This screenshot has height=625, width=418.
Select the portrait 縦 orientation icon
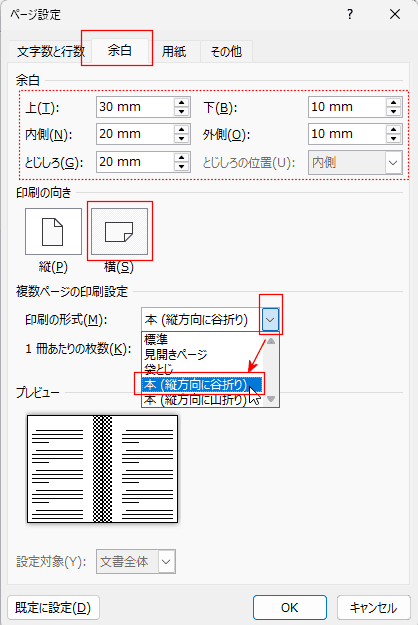click(53, 232)
